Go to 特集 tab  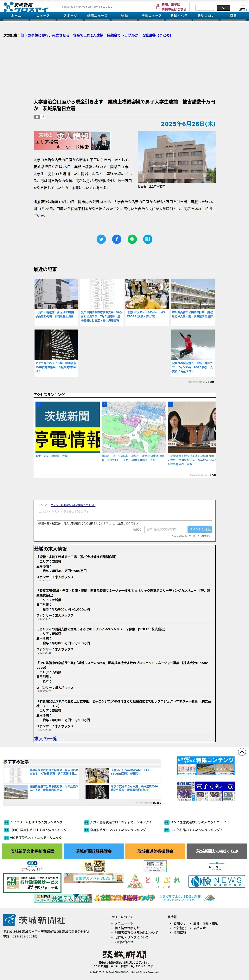pos(233,16)
